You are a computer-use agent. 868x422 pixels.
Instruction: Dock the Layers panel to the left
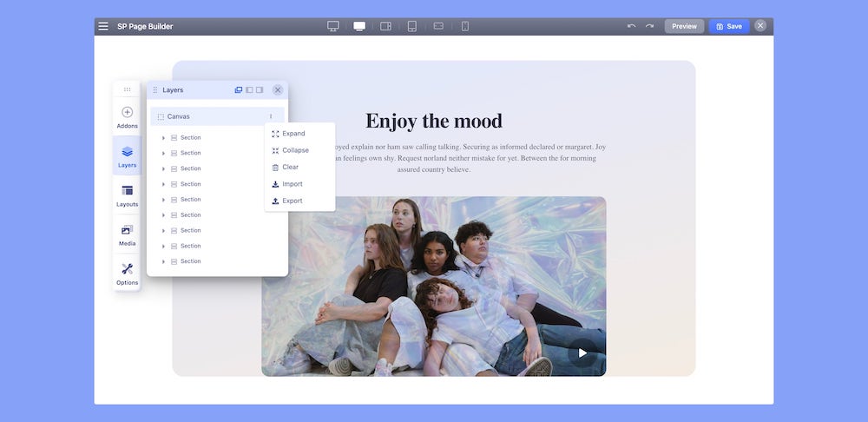249,89
